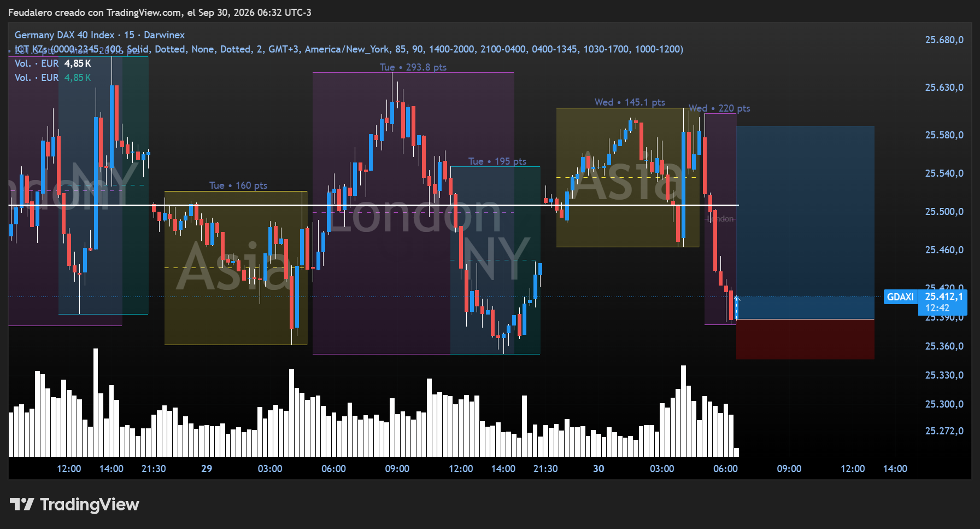Click the green Vol. EUR 4,85 K value

78,78
